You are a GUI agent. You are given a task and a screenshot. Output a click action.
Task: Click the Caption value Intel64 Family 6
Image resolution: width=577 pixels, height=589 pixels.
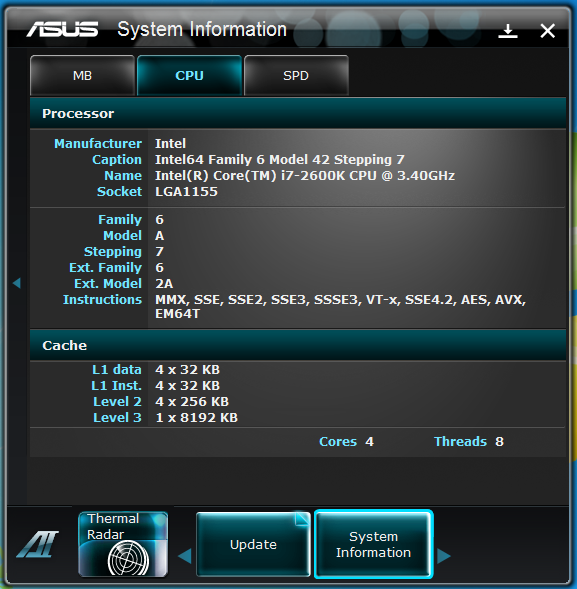pyautogui.click(x=279, y=160)
